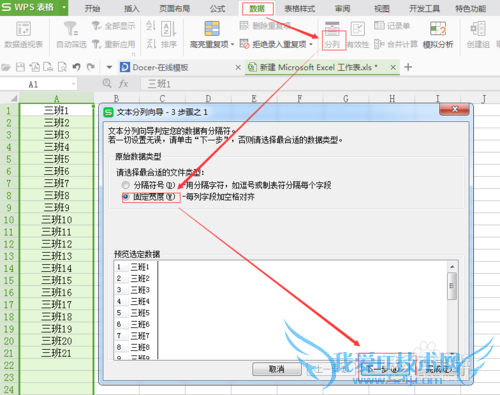This screenshot has height=395, width=500.
Task: Click the 模拟分析 what-if analysis icon
Action: [438, 29]
